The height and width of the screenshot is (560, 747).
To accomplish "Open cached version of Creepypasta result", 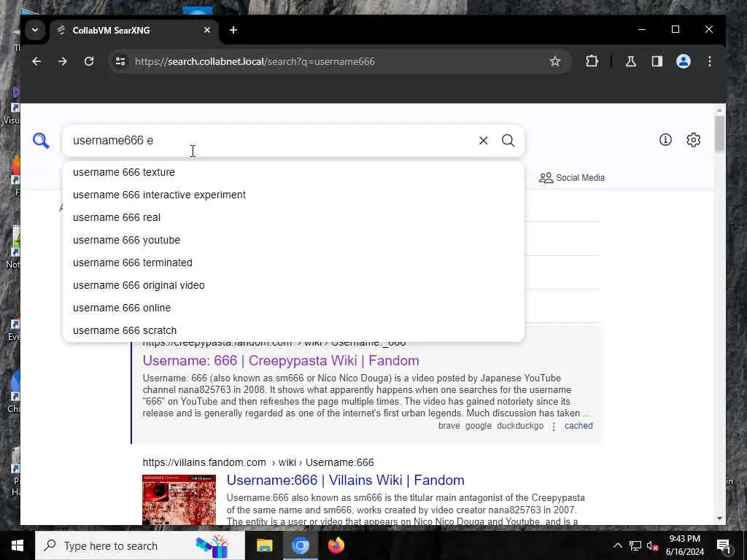I will [x=578, y=426].
